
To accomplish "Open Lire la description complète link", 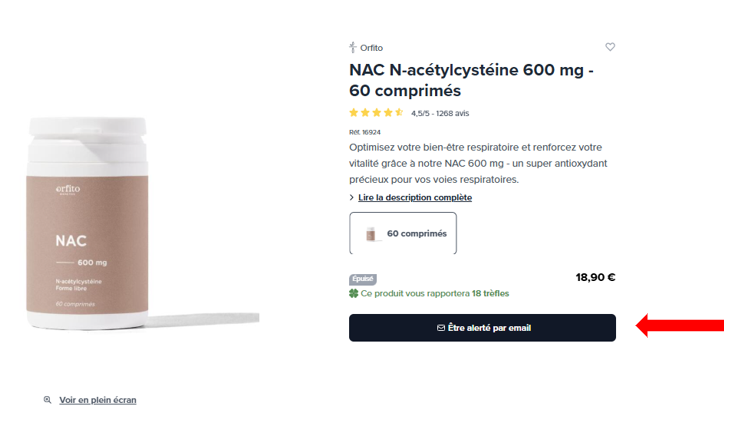I will tap(415, 197).
